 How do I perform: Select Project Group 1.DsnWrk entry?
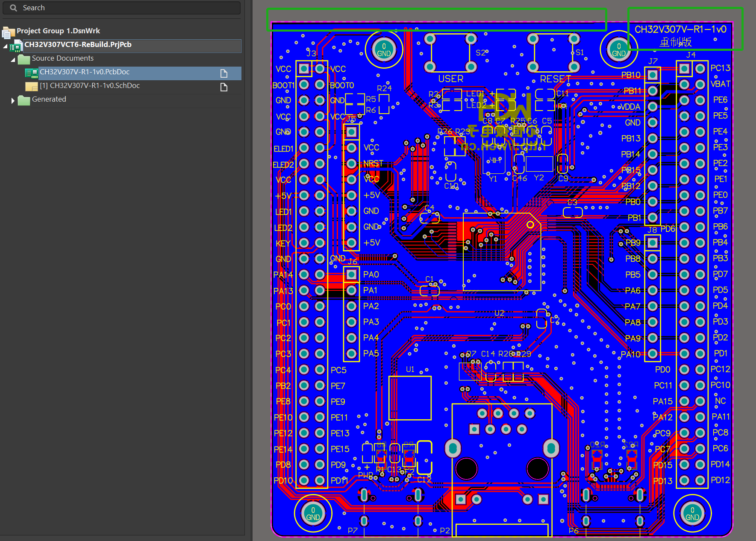(58, 31)
